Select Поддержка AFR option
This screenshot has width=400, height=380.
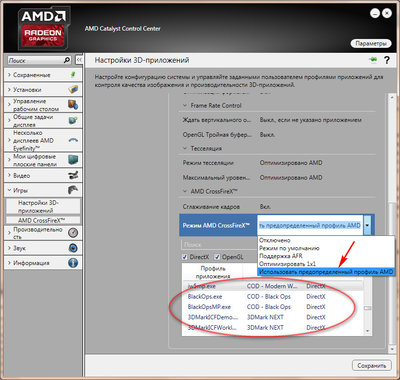click(281, 256)
